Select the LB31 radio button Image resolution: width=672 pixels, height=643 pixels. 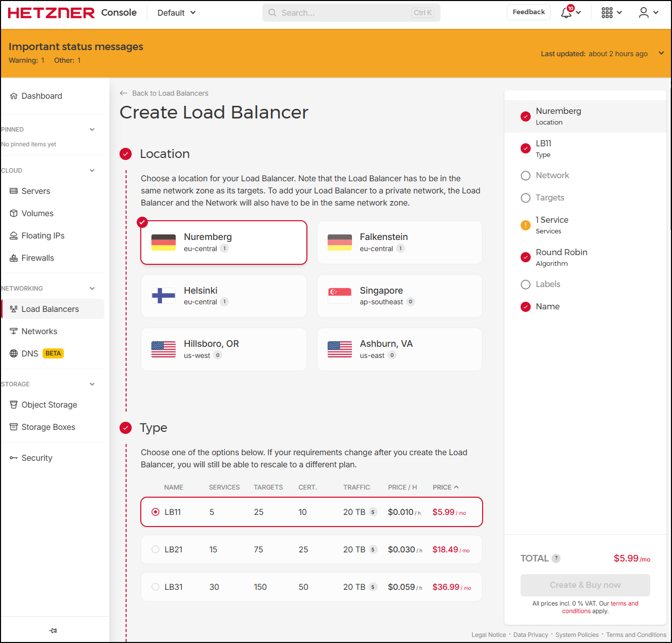tap(155, 587)
